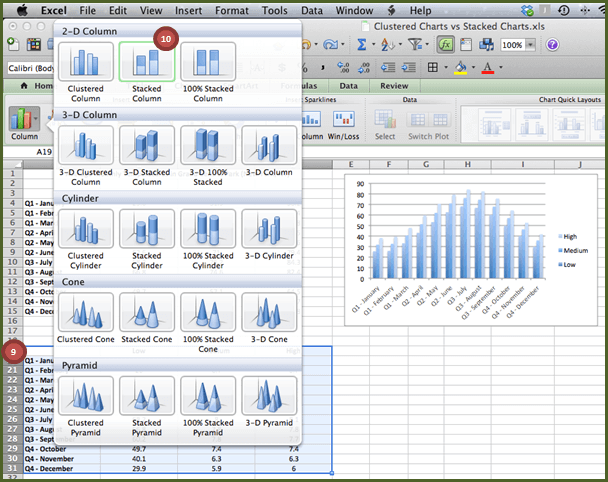
Task: Select the first Chart Quick Layout thumbnail
Action: [x=494, y=124]
